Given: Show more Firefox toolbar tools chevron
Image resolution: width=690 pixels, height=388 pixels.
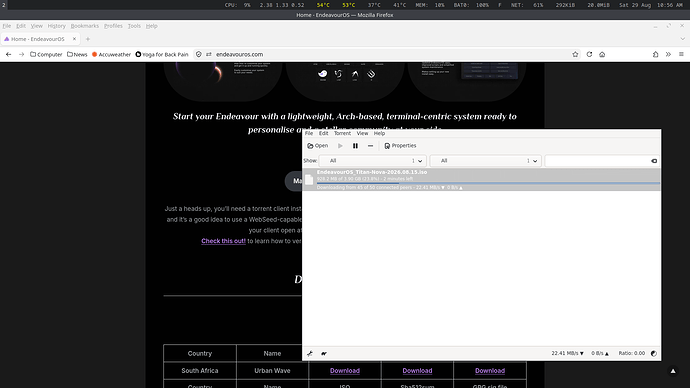Looking at the screenshot, I should (668, 55).
